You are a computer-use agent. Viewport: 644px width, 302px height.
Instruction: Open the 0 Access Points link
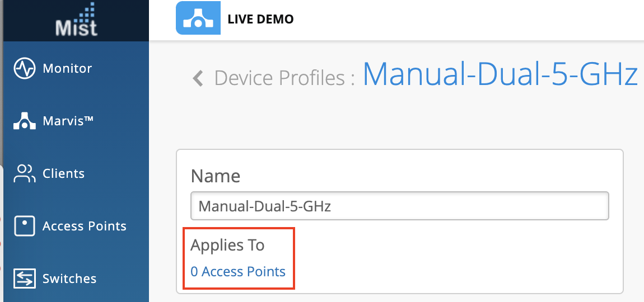tap(238, 272)
